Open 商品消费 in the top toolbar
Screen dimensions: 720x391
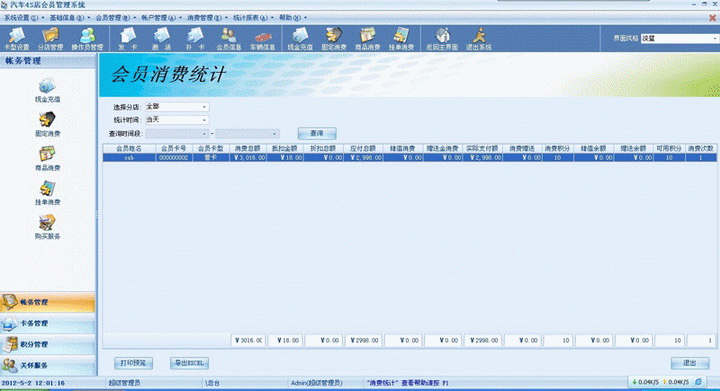click(367, 39)
